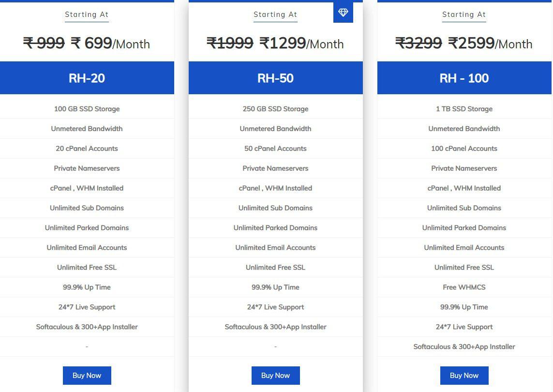Click the 250 GB SSD Storage row

[275, 109]
